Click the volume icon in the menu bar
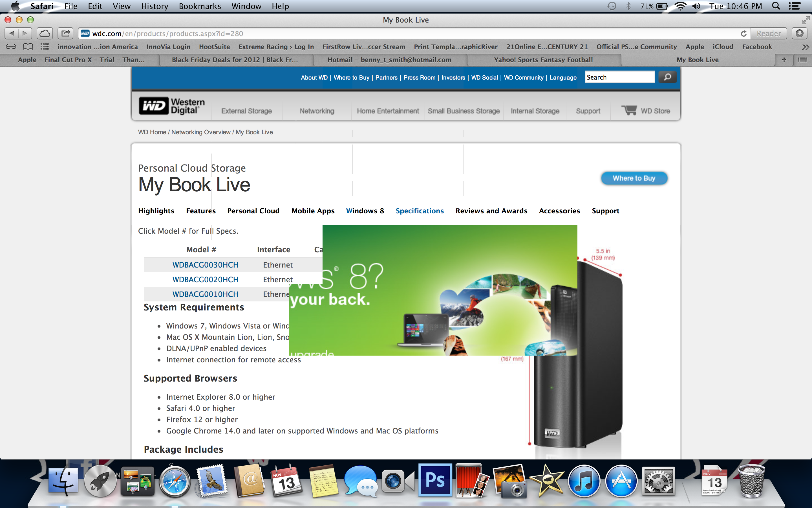The height and width of the screenshot is (508, 812). click(697, 6)
